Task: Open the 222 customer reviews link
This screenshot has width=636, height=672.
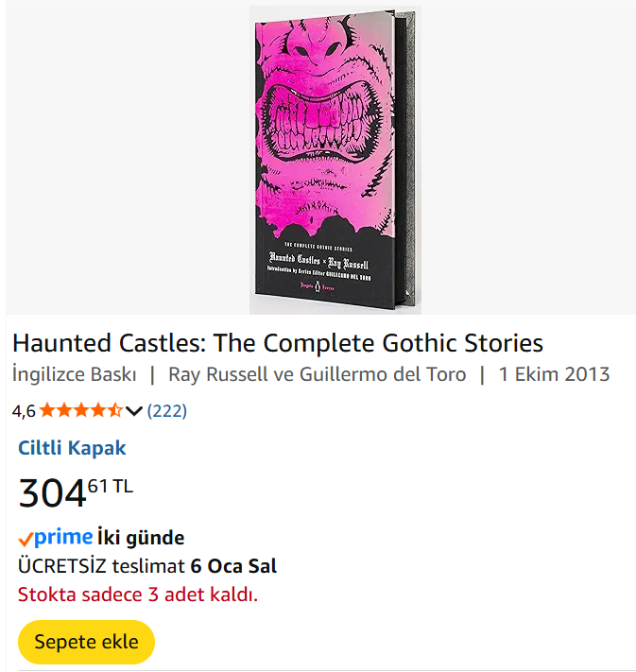Action: pos(167,411)
